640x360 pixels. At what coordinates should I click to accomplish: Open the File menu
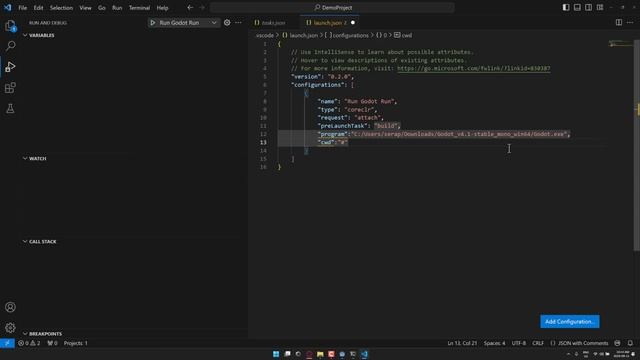pos(22,8)
